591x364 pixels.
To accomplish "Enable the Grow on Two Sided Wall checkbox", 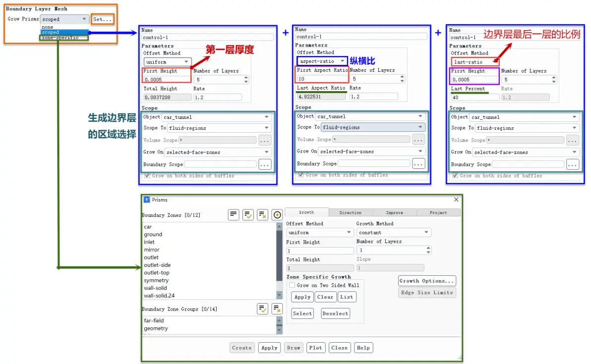I will [x=292, y=285].
